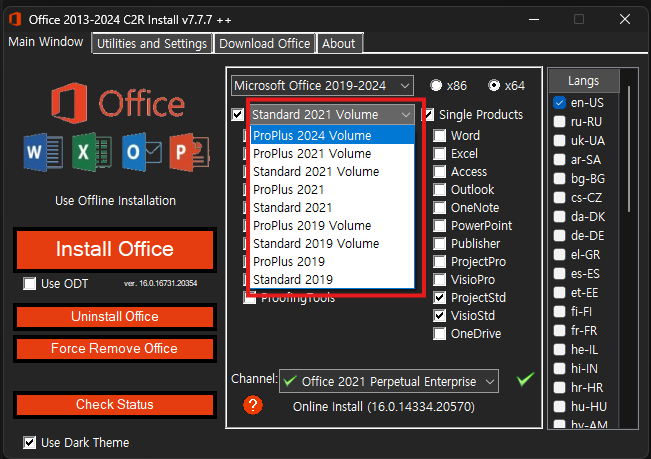This screenshot has width=651, height=459.
Task: Toggle the checkbox left of Standard 2021 Volume
Action: pos(238,115)
